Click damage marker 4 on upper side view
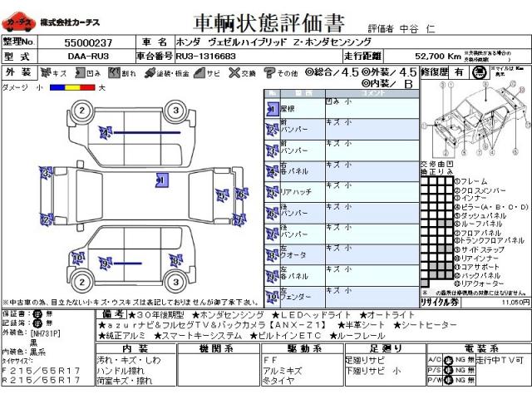This screenshot has height=399, width=532. click(106, 131)
